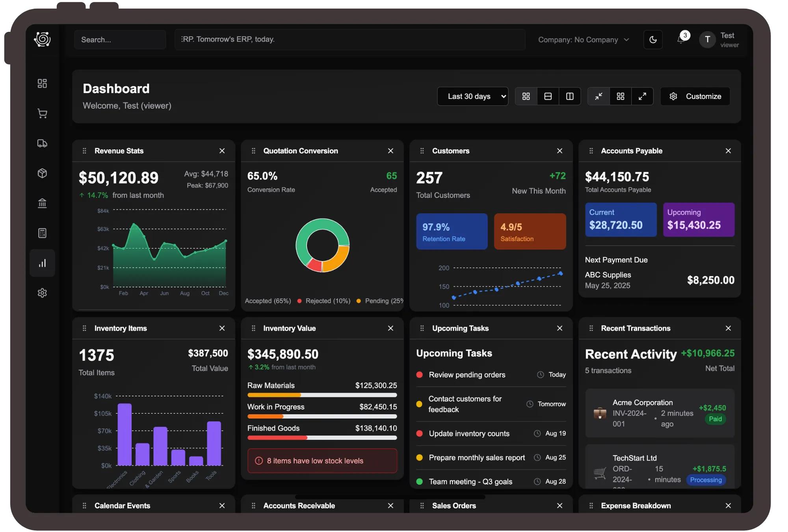The width and height of the screenshot is (788, 532).
Task: Open the delivery truck sidebar icon
Action: pyautogui.click(x=42, y=143)
